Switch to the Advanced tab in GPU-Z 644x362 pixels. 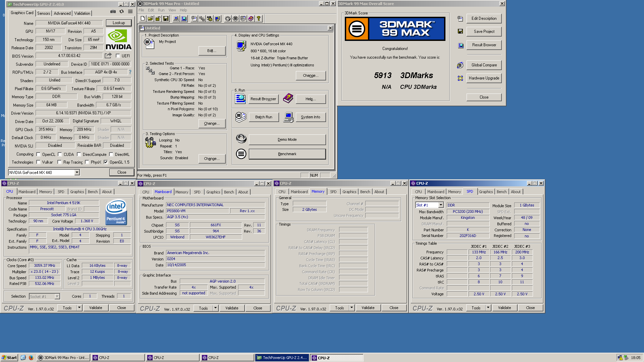[x=62, y=13]
